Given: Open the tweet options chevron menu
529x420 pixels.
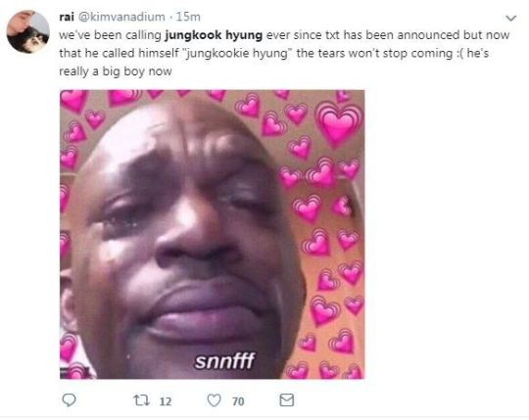Looking at the screenshot, I should click(x=511, y=18).
